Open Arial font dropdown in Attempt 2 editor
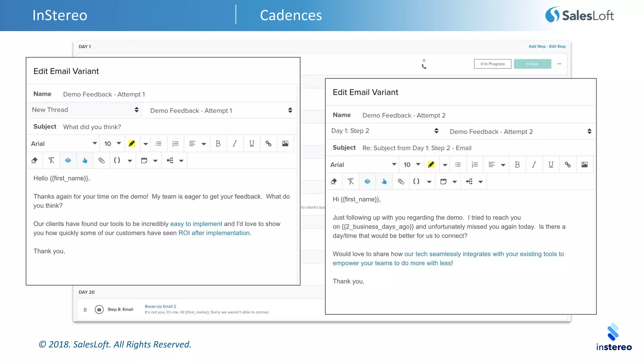This screenshot has width=644, height=362. click(x=364, y=165)
